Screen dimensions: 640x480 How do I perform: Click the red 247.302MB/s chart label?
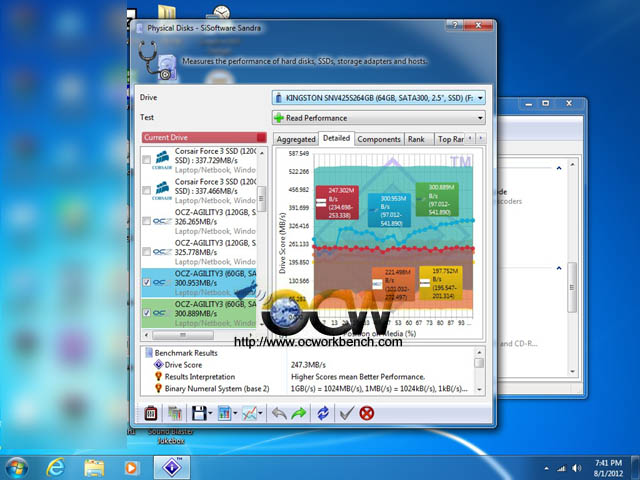[337, 202]
